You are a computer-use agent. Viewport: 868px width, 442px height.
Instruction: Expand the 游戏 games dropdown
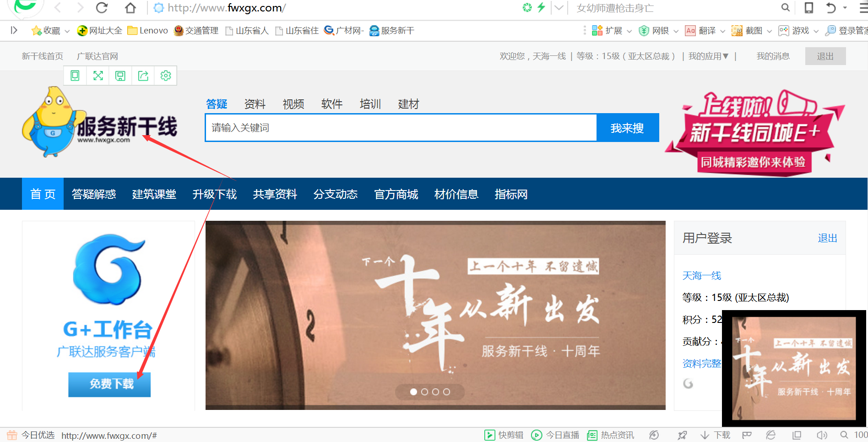click(816, 31)
